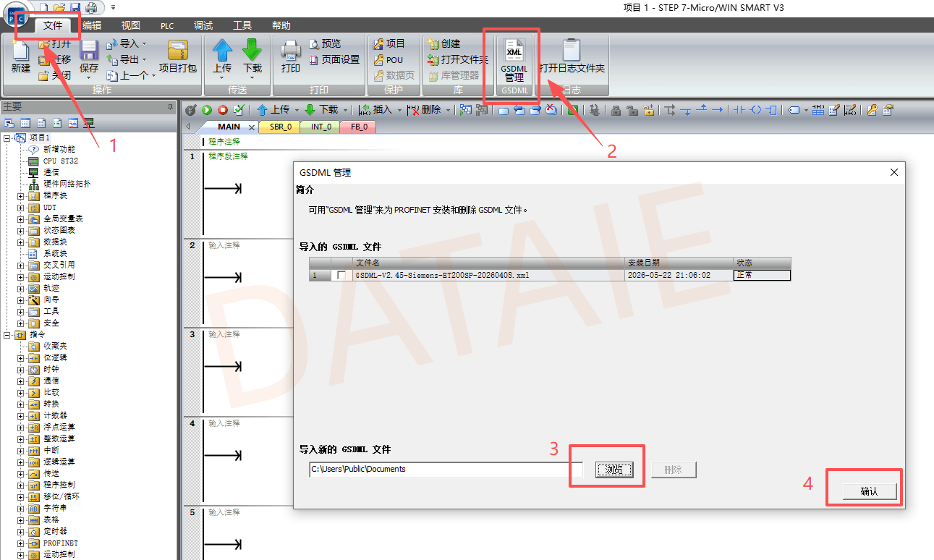Expand 程序块 node in project tree

[x=20, y=195]
